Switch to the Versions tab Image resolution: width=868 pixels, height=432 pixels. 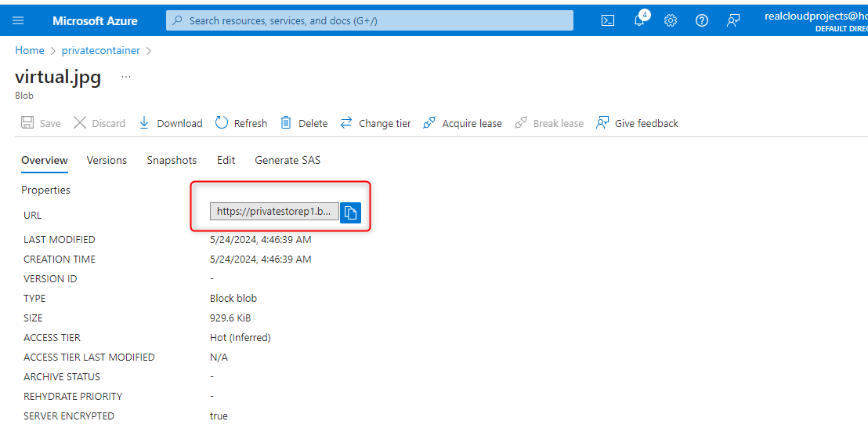pyautogui.click(x=107, y=160)
